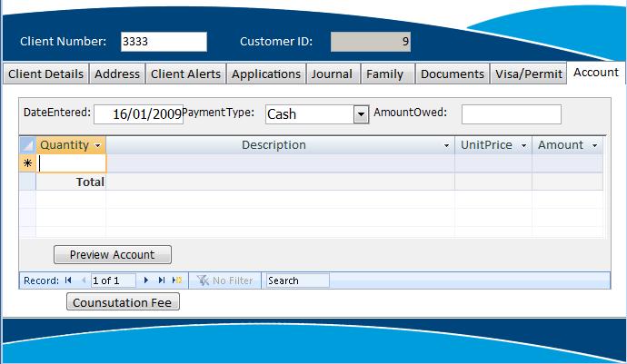This screenshot has height=364, width=627.
Task: Click the UnitPrice column header
Action: 493,145
